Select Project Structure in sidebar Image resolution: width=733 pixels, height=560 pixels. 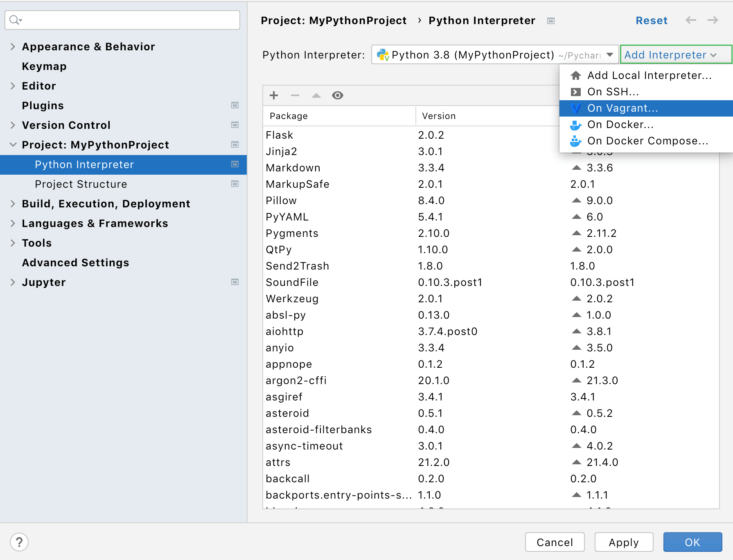123,184
